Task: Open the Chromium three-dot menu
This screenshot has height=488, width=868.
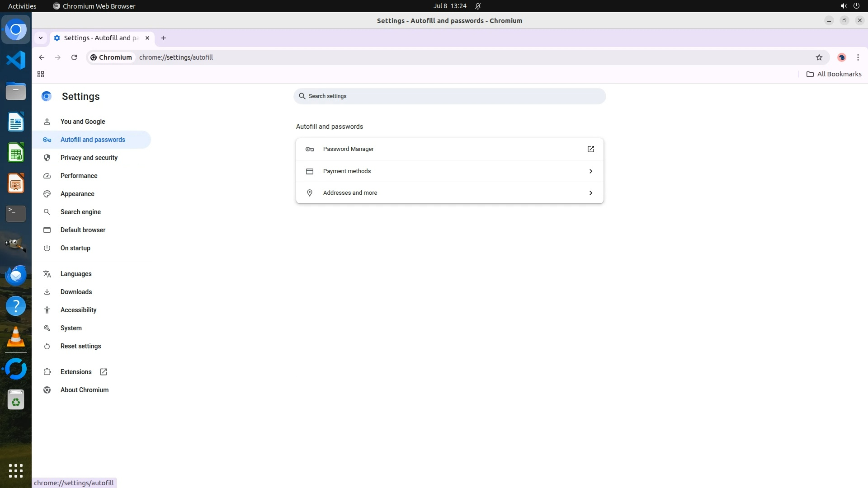Action: click(x=858, y=57)
